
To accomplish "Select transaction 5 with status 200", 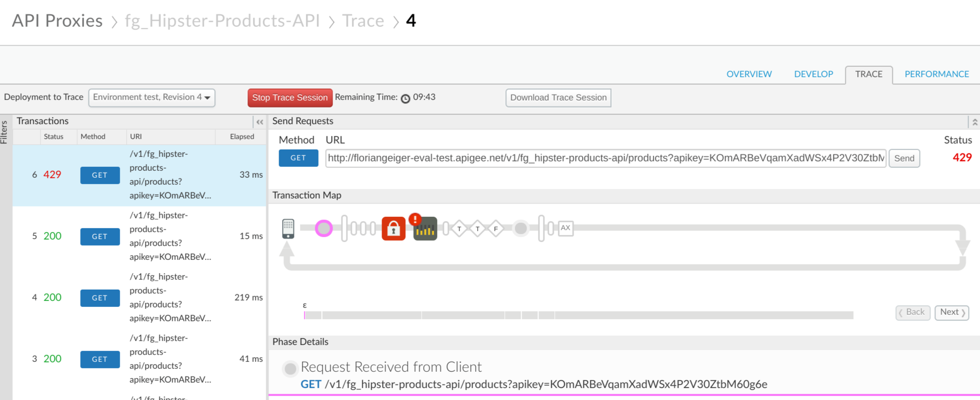I will [x=139, y=237].
